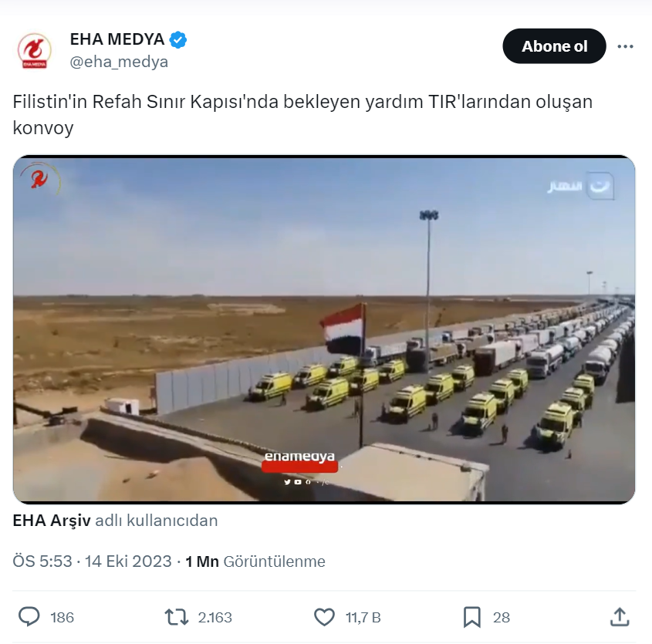Screen dimensions: 652x644
Task: Open the EHA MEDYA display name
Action: (117, 39)
